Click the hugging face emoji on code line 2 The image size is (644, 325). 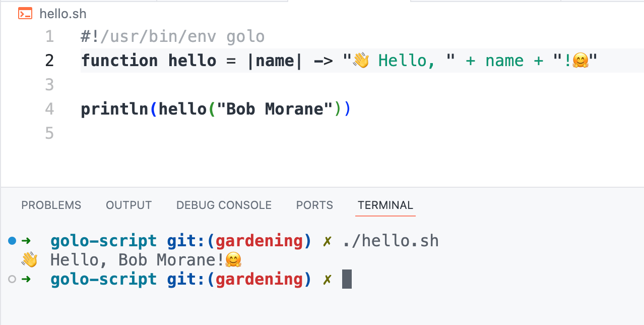[580, 61]
